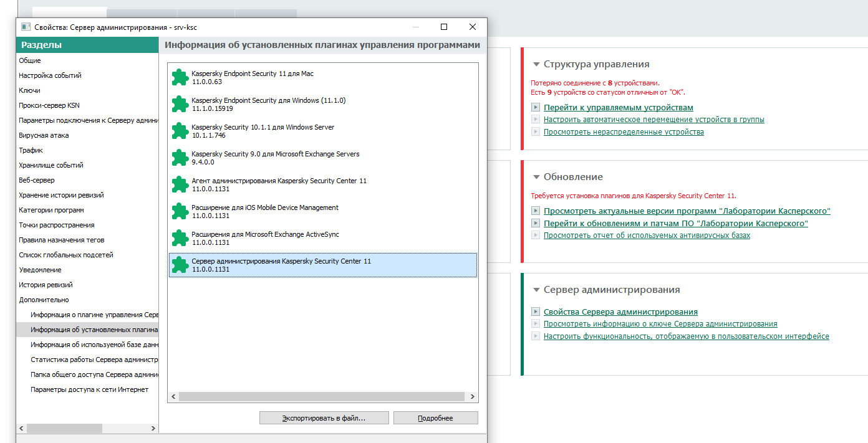Maximize the Свойства properties window
Image resolution: width=868 pixels, height=443 pixels.
coord(444,27)
